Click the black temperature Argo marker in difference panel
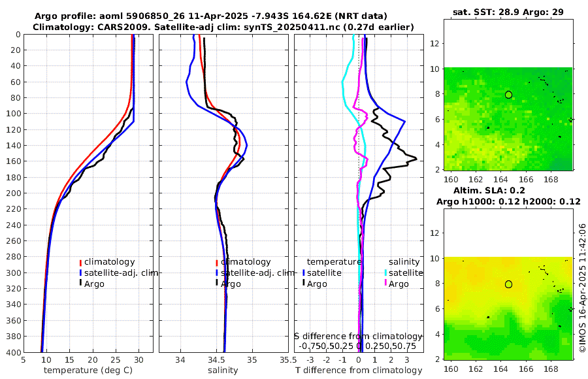This screenshot has height=379, width=588. [x=303, y=284]
